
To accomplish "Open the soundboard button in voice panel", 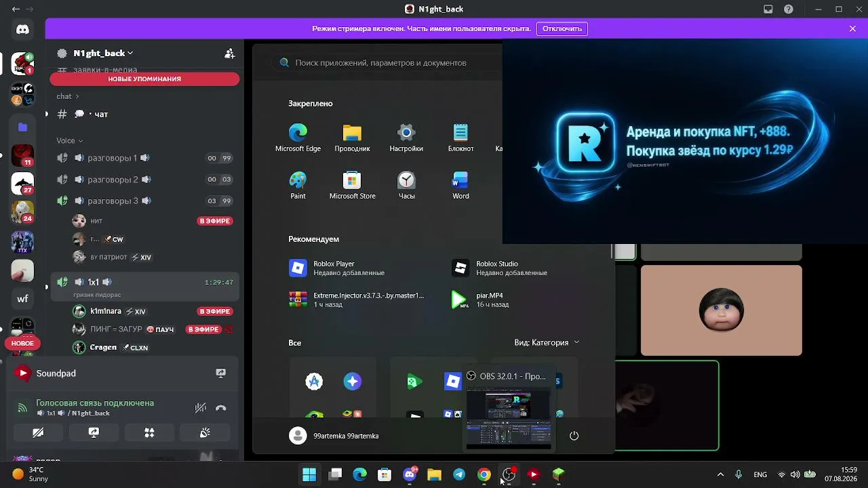I will (x=205, y=432).
